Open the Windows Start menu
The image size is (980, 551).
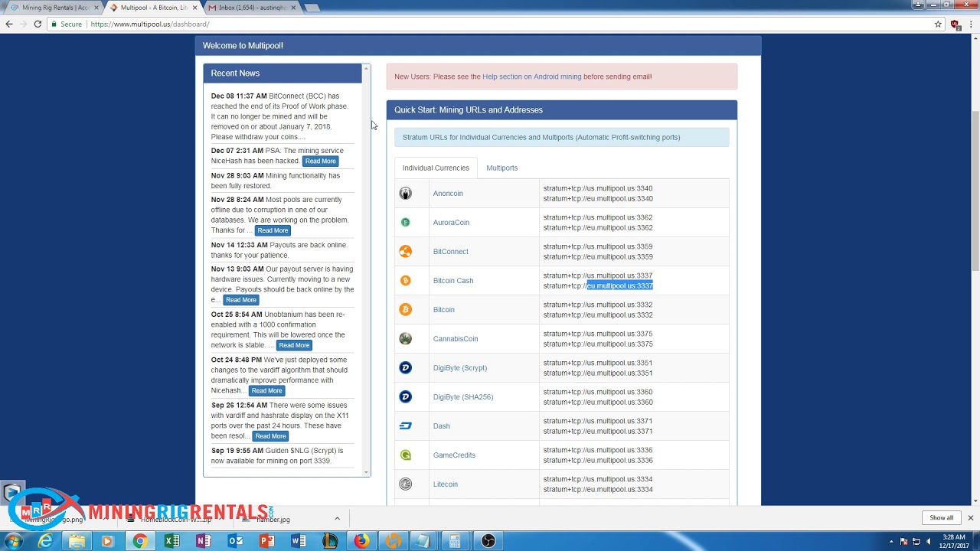click(13, 541)
